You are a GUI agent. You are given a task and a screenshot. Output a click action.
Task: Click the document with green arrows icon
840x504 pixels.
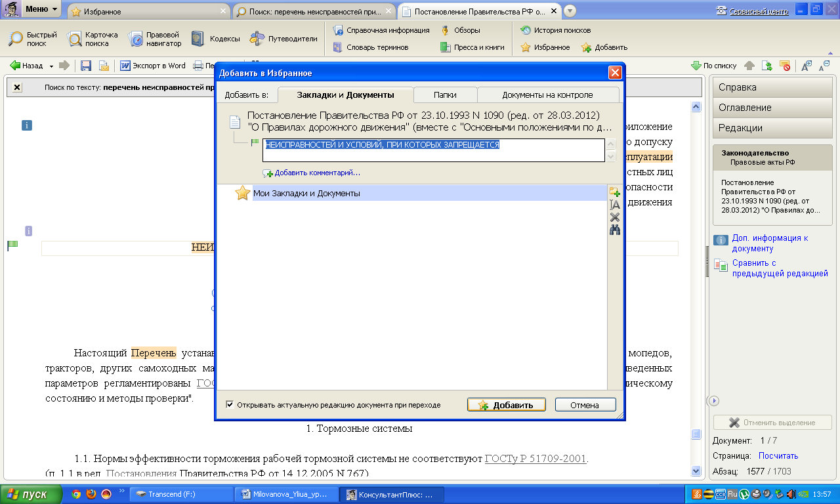(767, 66)
